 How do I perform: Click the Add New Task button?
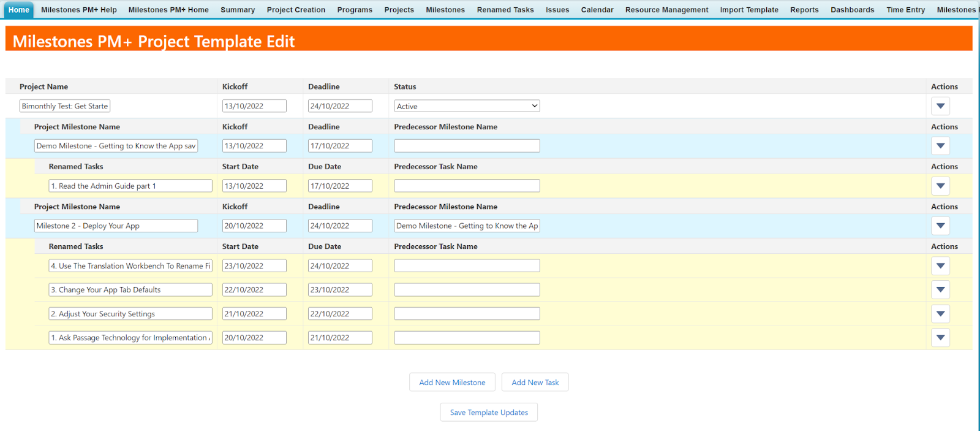(x=535, y=382)
